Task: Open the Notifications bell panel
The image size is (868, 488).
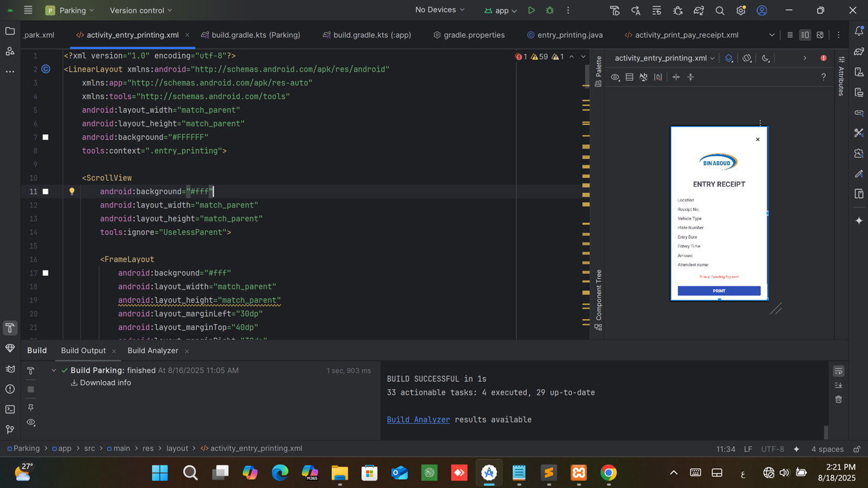Action: pyautogui.click(x=859, y=31)
